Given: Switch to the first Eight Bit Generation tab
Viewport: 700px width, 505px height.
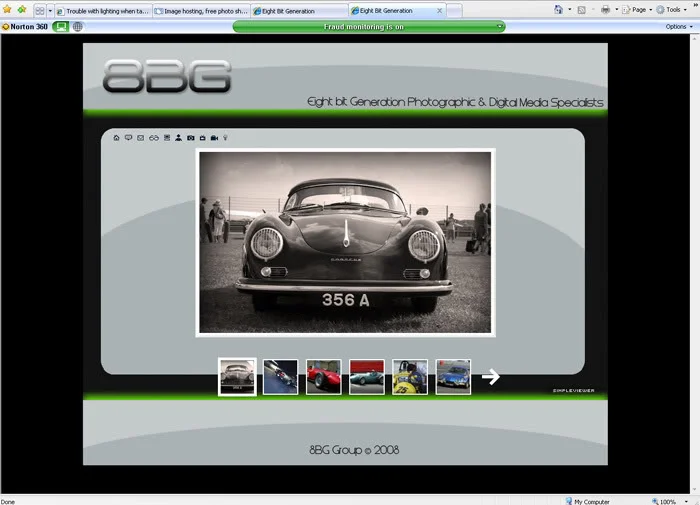Looking at the screenshot, I should (300, 11).
